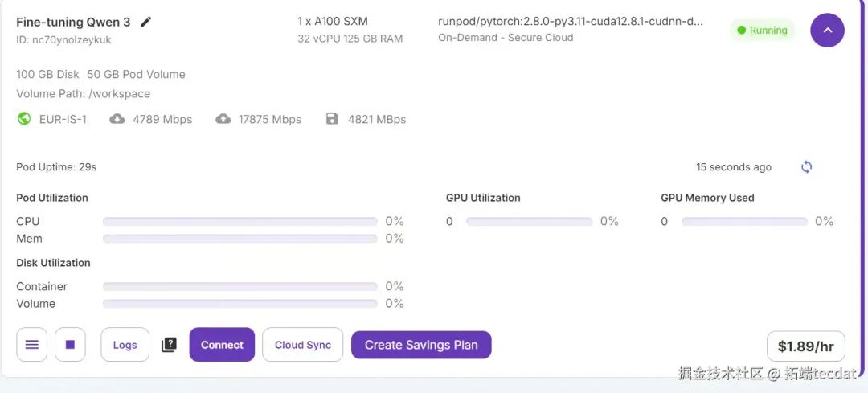Click the CPU utilization progress bar
This screenshot has height=393, width=868.
(x=240, y=221)
